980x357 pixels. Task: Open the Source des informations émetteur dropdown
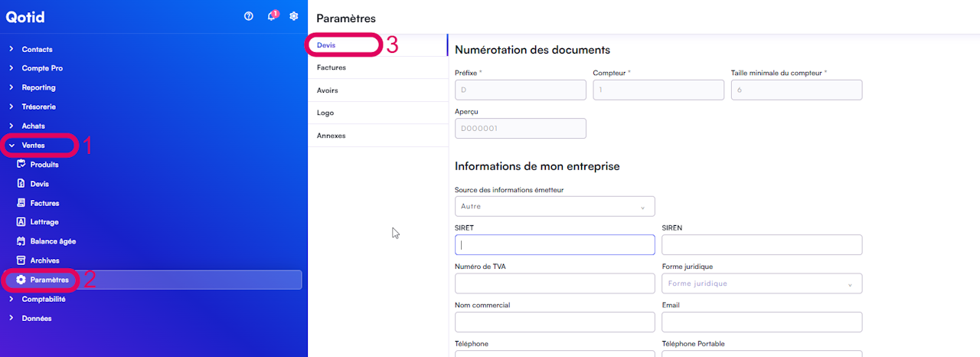[x=555, y=206]
